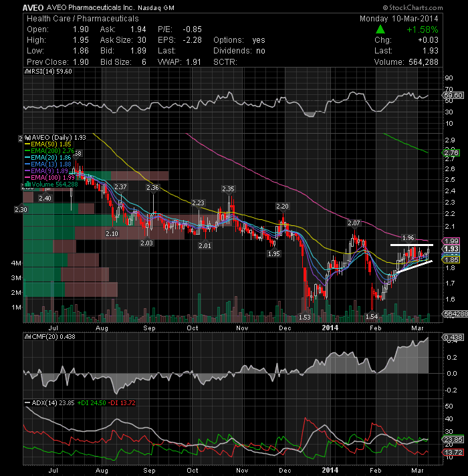Screen dimensions: 468x476
Task: Click the 2.23 price peak label
Action: (x=198, y=203)
